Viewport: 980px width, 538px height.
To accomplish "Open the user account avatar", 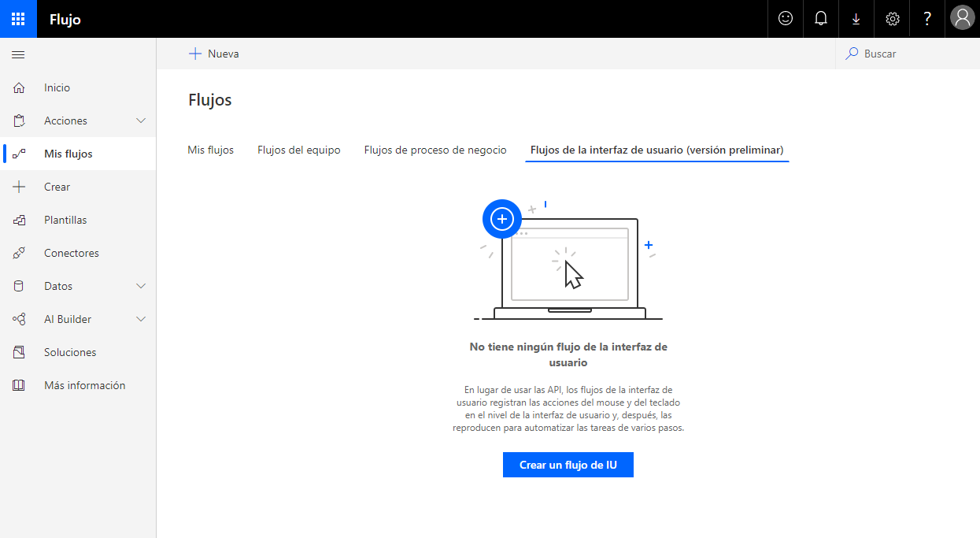I will (x=963, y=19).
